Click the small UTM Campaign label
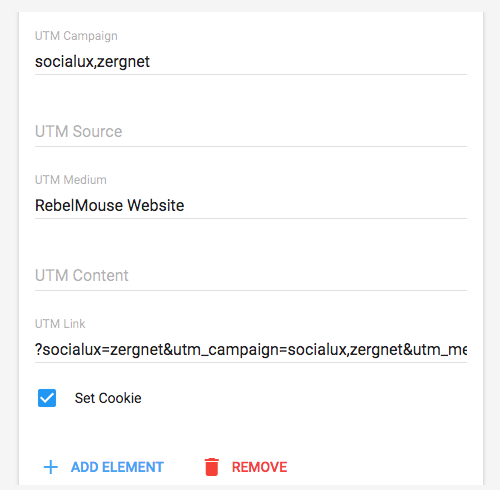 tap(76, 36)
